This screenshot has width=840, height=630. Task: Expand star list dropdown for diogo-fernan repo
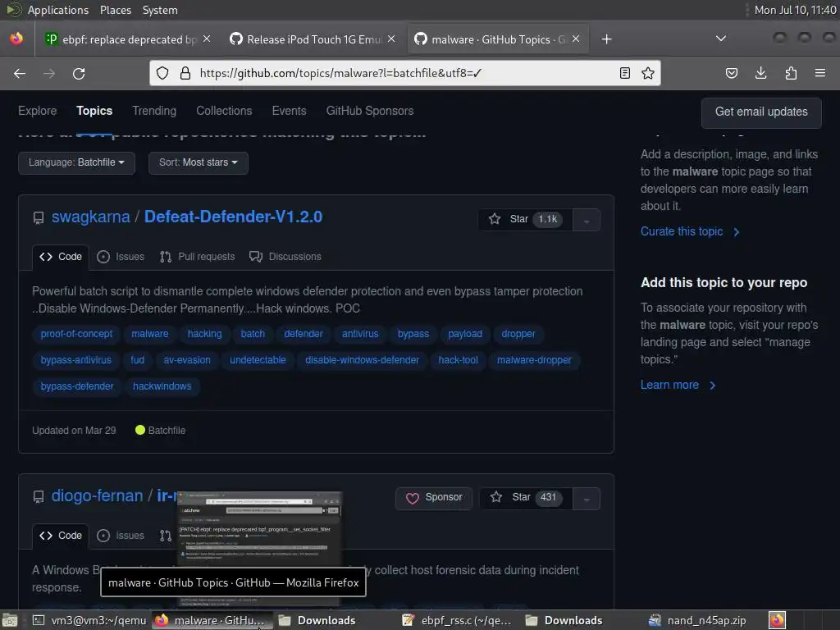point(586,499)
